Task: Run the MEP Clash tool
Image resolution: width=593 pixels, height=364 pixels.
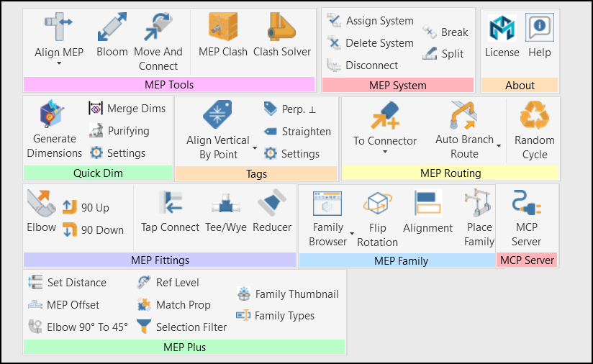Action: coord(223,35)
